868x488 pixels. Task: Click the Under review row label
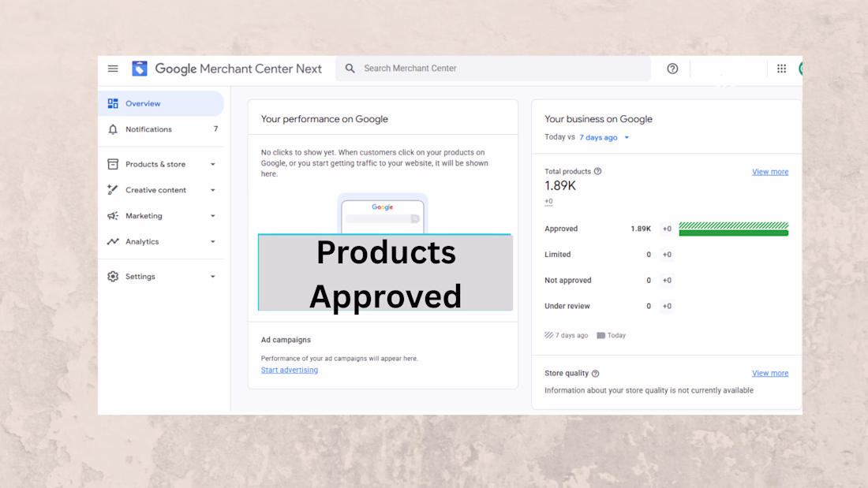click(x=567, y=306)
